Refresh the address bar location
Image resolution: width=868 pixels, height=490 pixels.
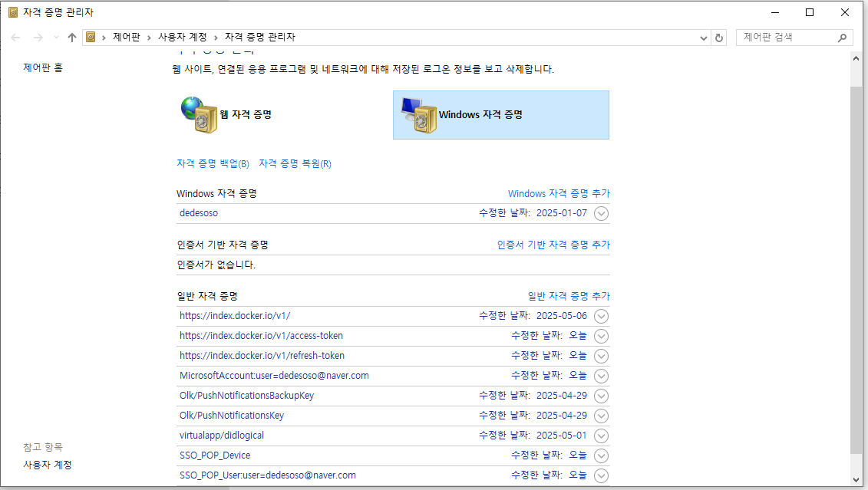719,38
